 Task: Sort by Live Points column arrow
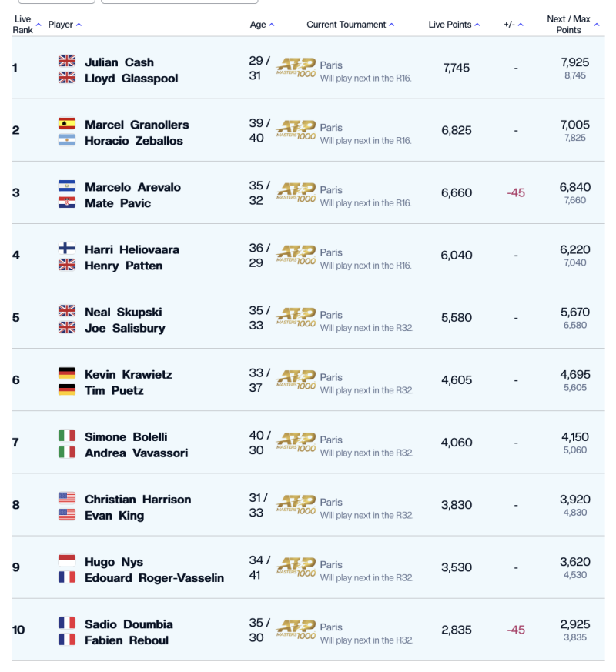click(x=477, y=25)
